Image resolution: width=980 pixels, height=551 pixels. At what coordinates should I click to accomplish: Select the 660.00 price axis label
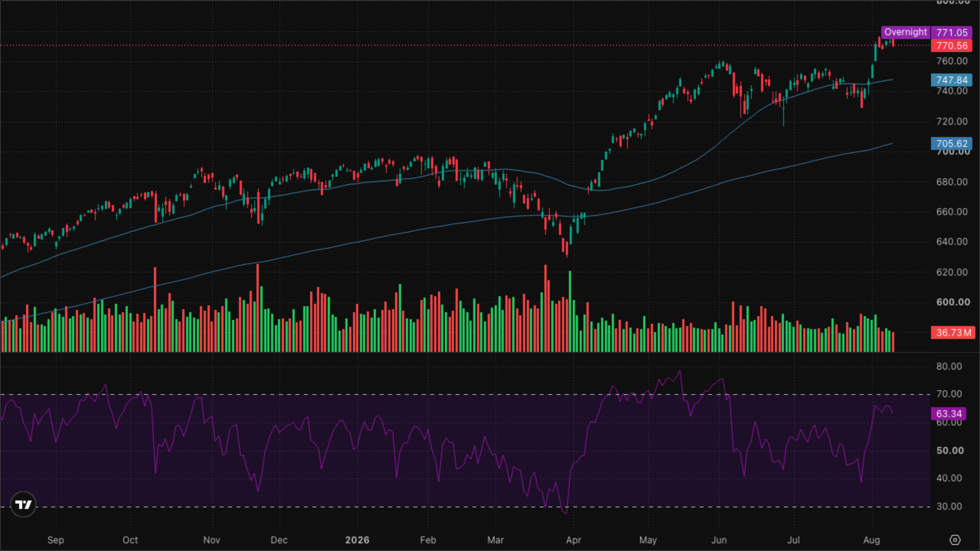[952, 212]
